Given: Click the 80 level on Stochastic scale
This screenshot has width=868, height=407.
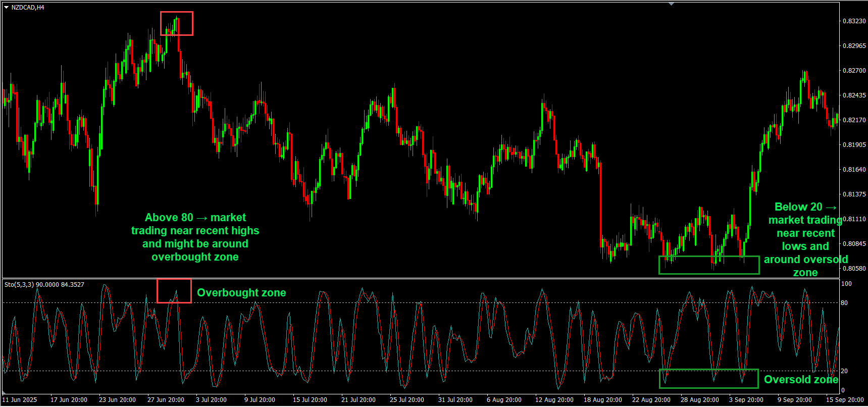Looking at the screenshot, I should (844, 303).
